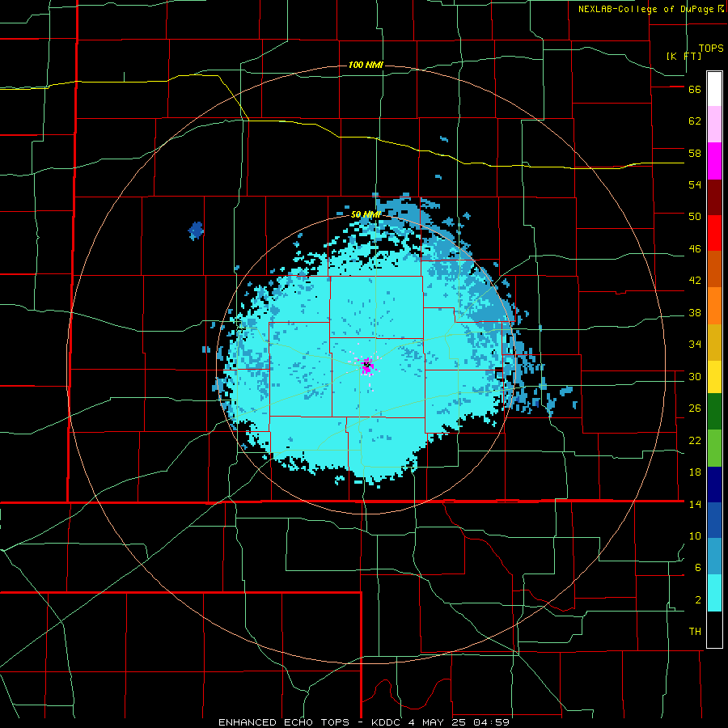
Task: Click the medium blue legend swatch
Action: tap(714, 520)
